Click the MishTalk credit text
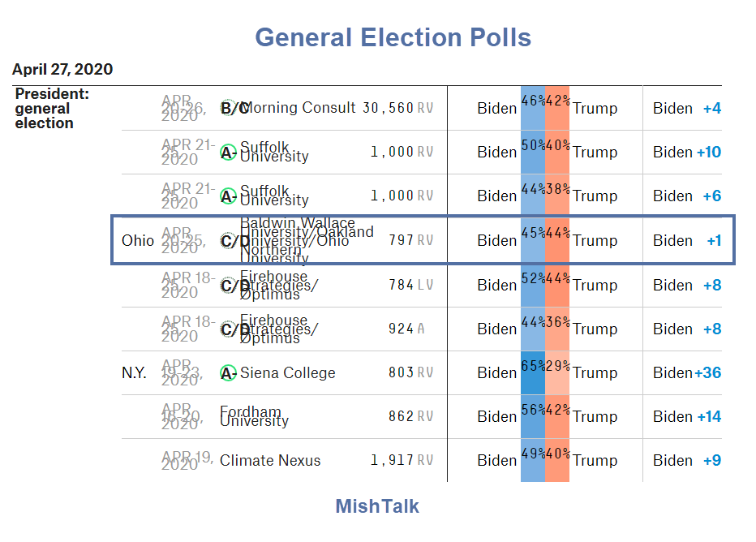Screen dimensions: 756x542 377,507
